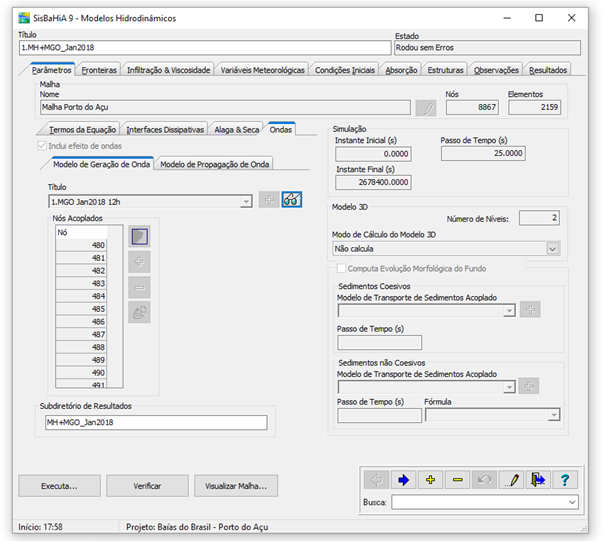Viewport: 605px width, 542px height.
Task: Click the Instante Inicial field 0.0000
Action: point(373,154)
